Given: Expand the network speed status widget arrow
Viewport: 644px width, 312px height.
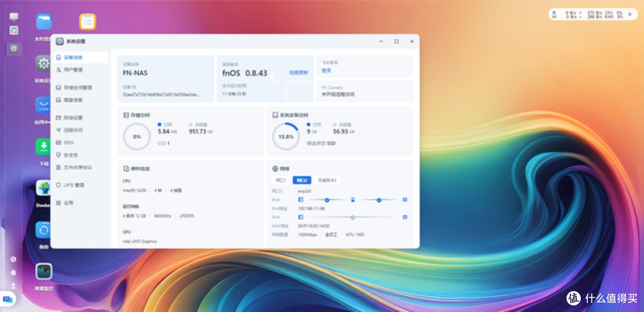Looking at the screenshot, I should point(630,14).
